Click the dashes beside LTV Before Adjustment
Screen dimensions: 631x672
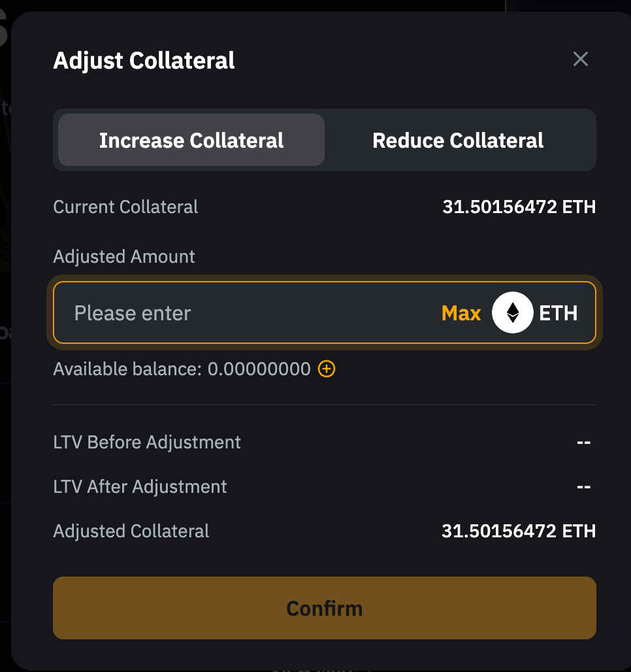pyautogui.click(x=583, y=443)
